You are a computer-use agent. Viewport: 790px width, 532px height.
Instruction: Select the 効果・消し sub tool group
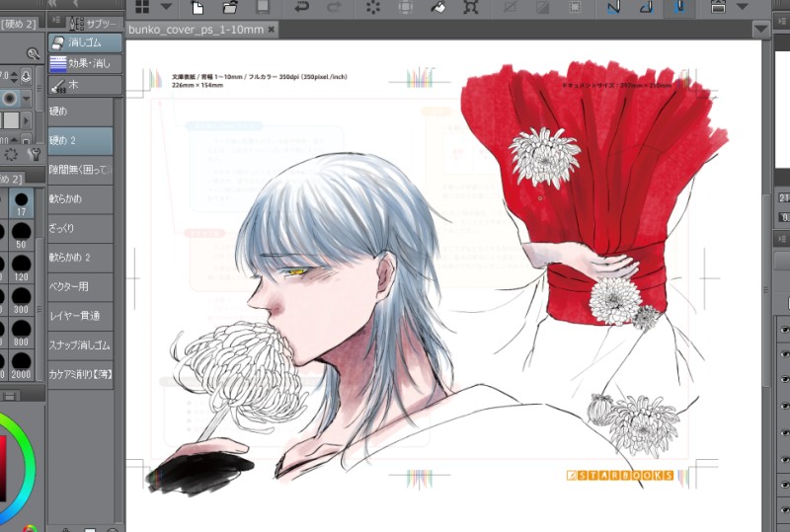(85, 63)
